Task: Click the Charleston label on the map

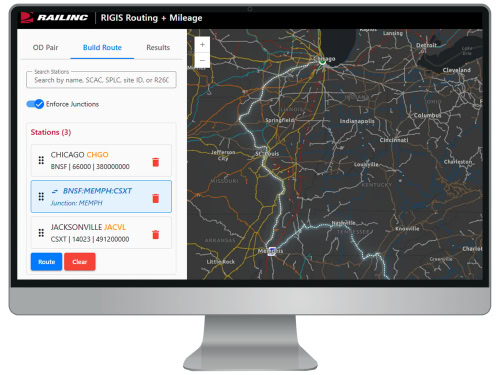Action: coord(458,162)
